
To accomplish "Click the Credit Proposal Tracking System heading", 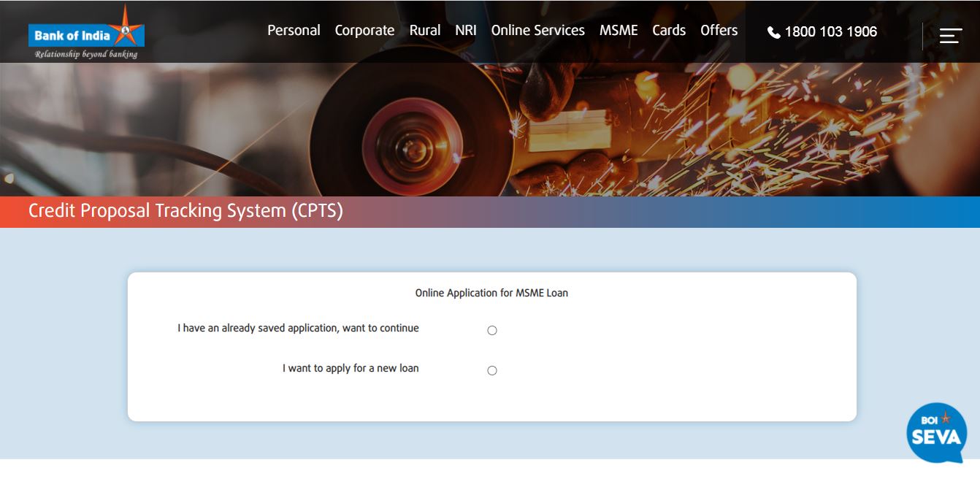I will 185,211.
